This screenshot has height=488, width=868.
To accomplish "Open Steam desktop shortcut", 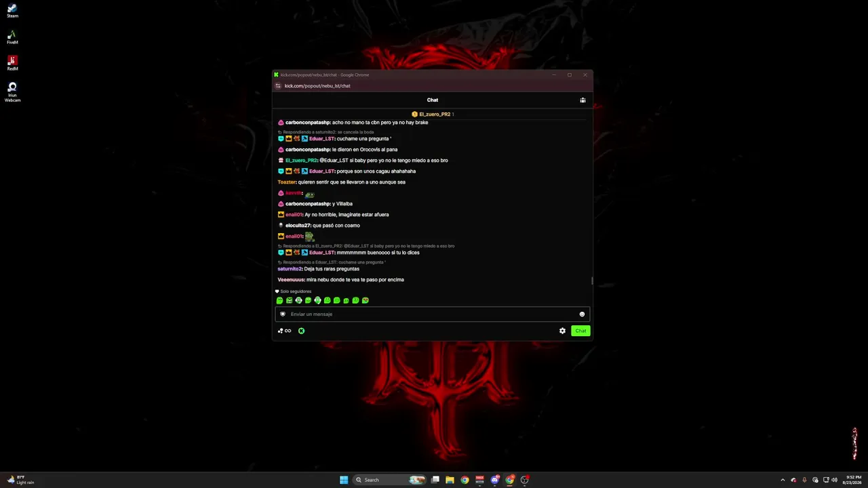I will (12, 12).
